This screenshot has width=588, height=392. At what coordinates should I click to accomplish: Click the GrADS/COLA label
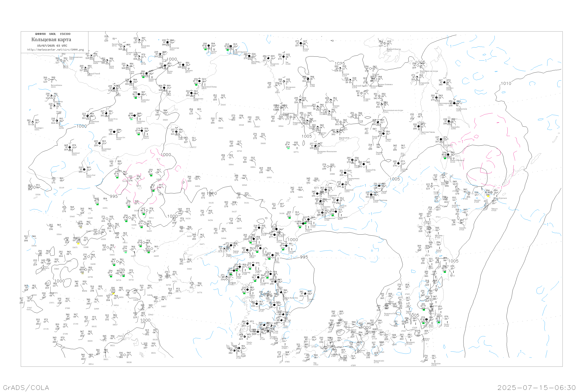pos(26,387)
